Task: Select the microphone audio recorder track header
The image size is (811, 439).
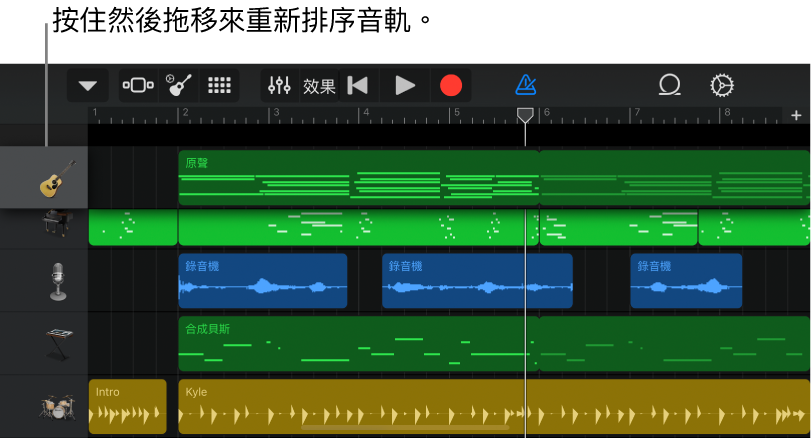Action: [x=44, y=281]
